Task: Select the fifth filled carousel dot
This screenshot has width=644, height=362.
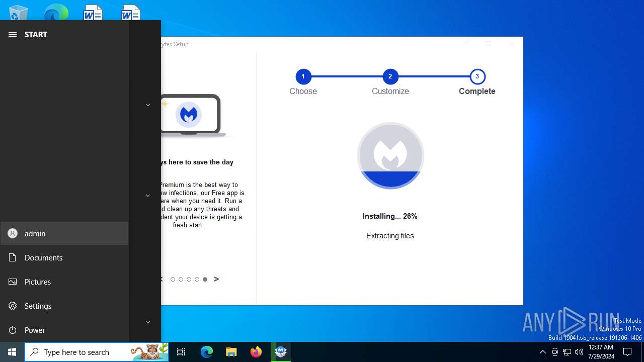Action: pos(205,280)
